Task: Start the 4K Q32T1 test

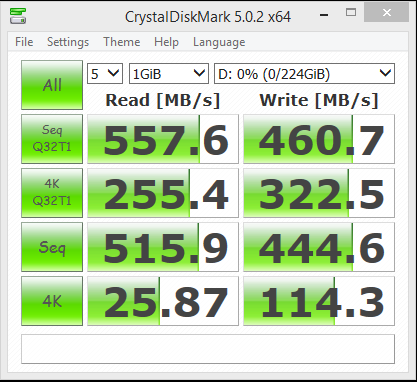Action: coord(52,193)
